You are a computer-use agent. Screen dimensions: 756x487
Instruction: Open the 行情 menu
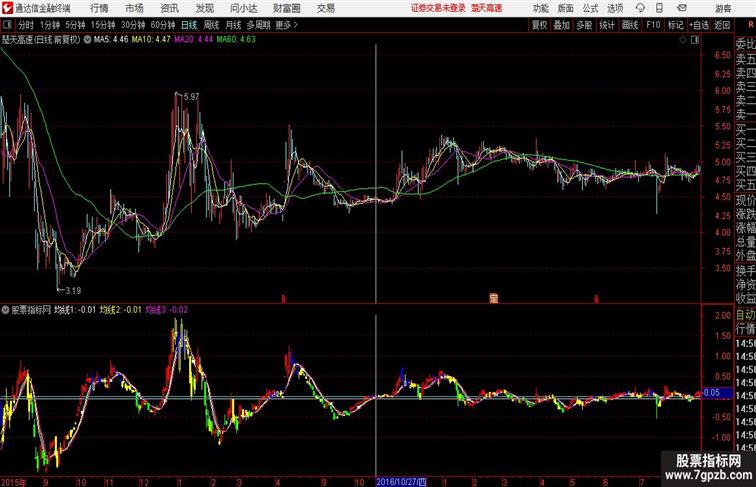point(99,8)
